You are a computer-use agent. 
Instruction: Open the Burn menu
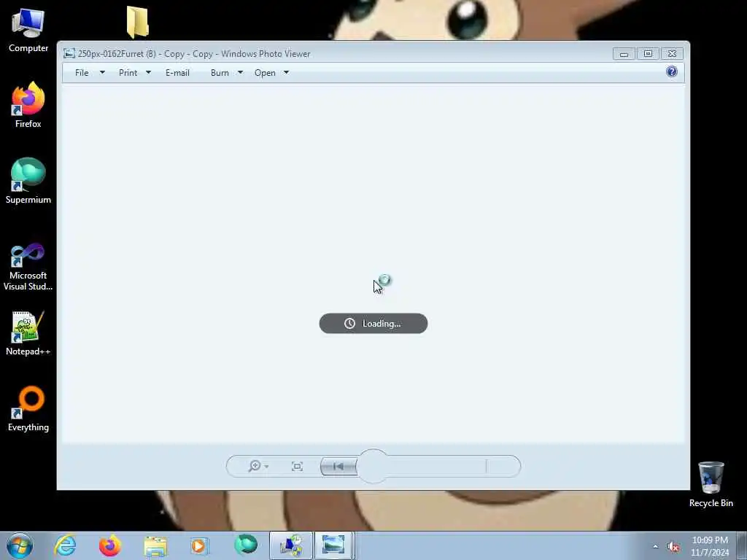point(220,72)
